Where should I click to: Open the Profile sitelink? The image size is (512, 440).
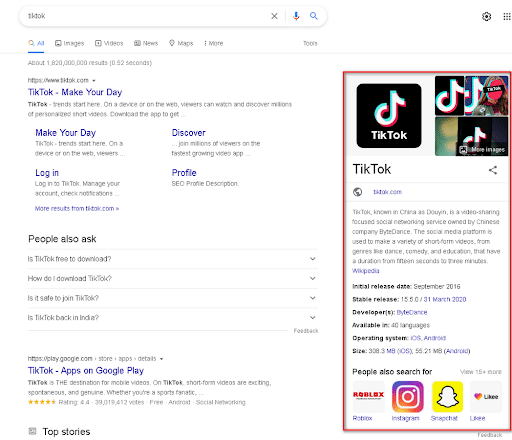coord(184,173)
